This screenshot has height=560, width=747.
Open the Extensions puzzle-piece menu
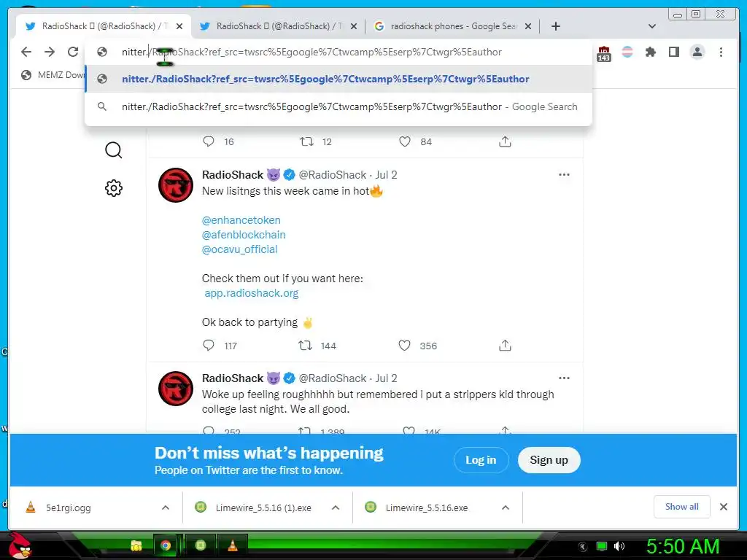[650, 52]
